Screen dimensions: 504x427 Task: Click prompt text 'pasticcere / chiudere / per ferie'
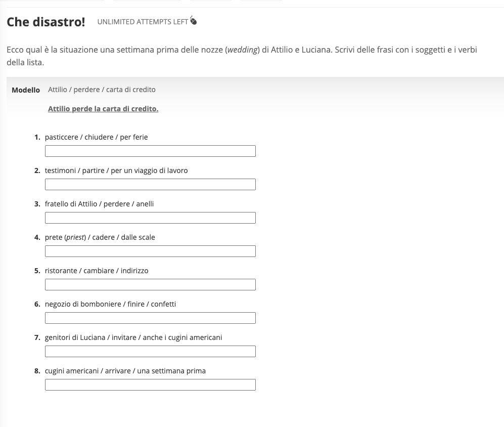[96, 137]
